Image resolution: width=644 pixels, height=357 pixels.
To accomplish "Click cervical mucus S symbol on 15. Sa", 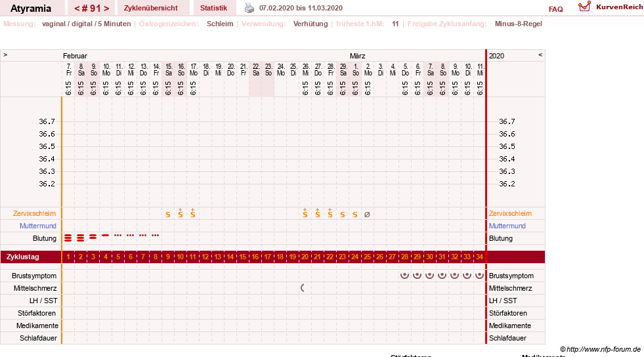I will coord(168,215).
